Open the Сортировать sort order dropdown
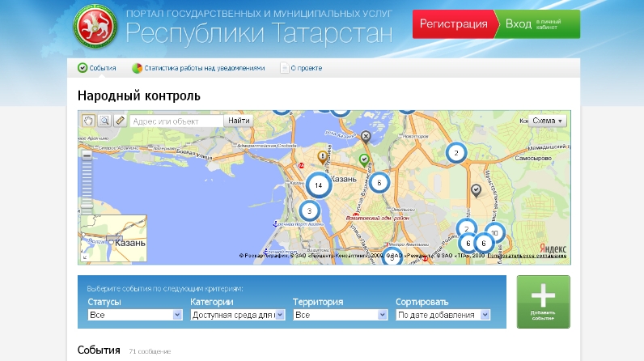Screen dimensions: 644x361 [443, 315]
